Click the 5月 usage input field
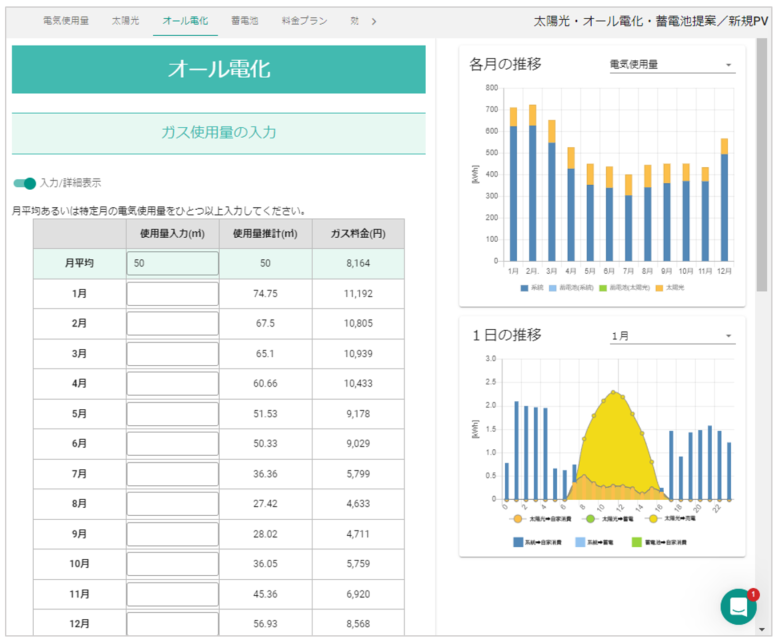This screenshot has height=642, width=778. pyautogui.click(x=172, y=414)
